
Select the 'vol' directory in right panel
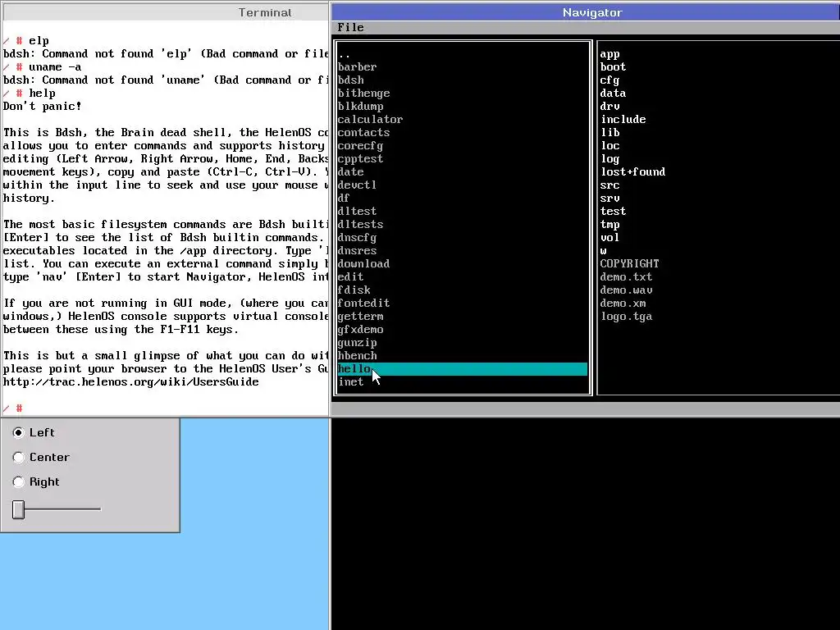point(609,237)
